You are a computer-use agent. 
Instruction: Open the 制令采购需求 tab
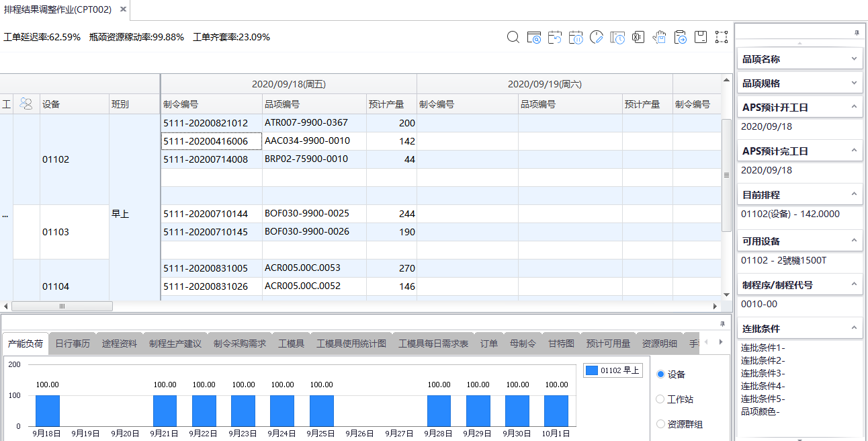[240, 344]
